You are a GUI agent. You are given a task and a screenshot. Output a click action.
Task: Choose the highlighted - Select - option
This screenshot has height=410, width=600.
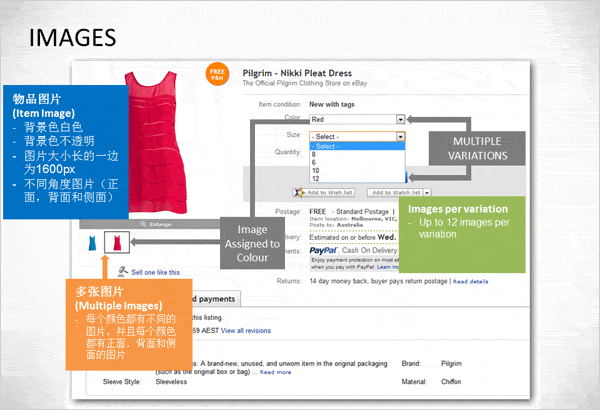click(357, 146)
